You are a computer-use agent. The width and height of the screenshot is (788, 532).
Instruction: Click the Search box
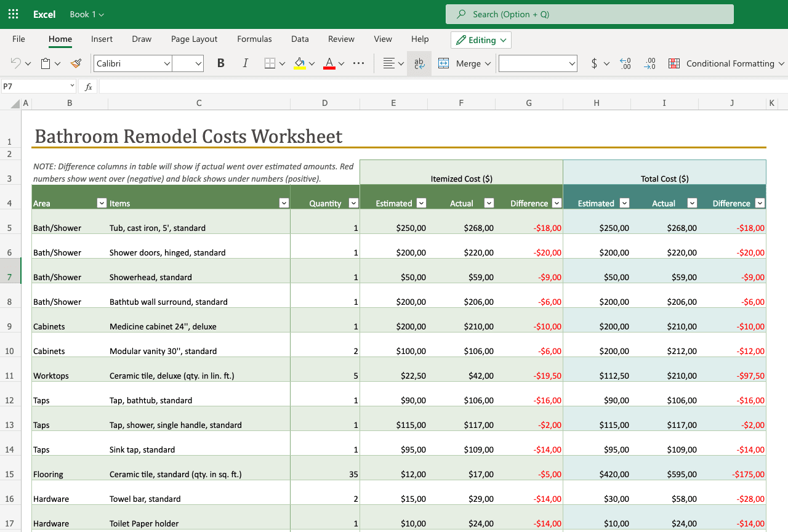click(589, 14)
